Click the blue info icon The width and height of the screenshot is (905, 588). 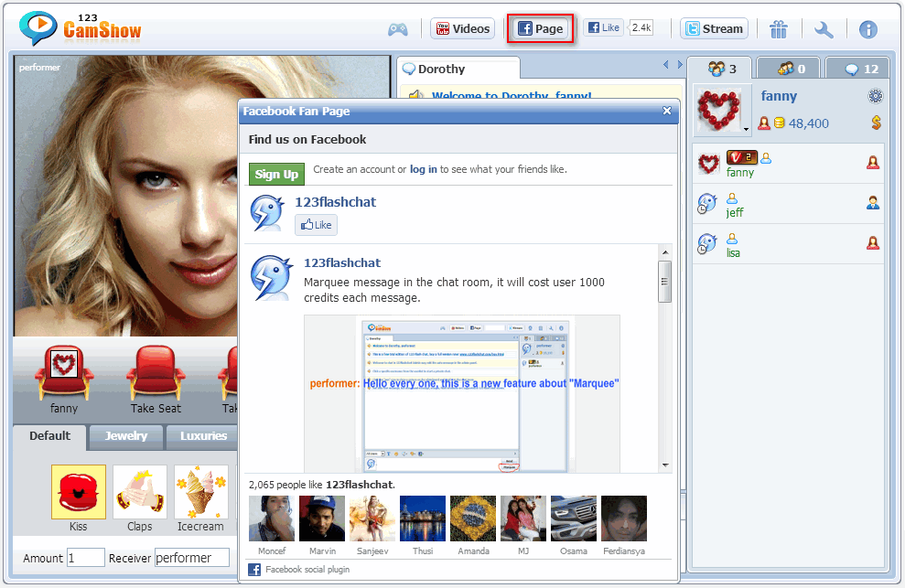tap(867, 29)
